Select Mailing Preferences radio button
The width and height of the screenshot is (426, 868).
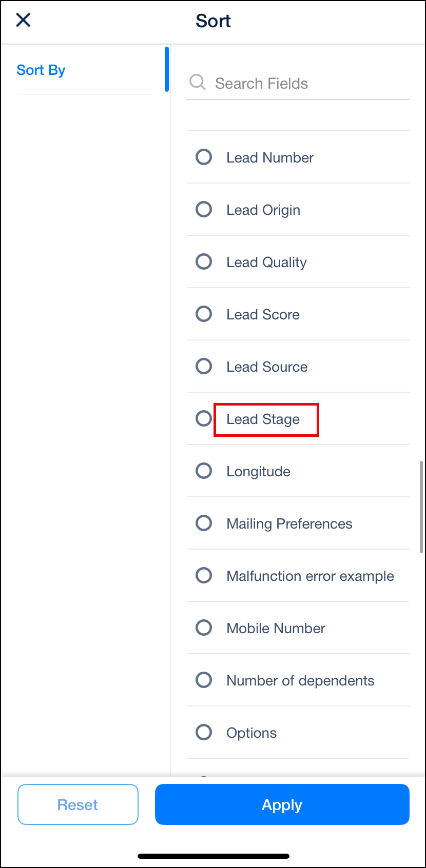point(204,523)
